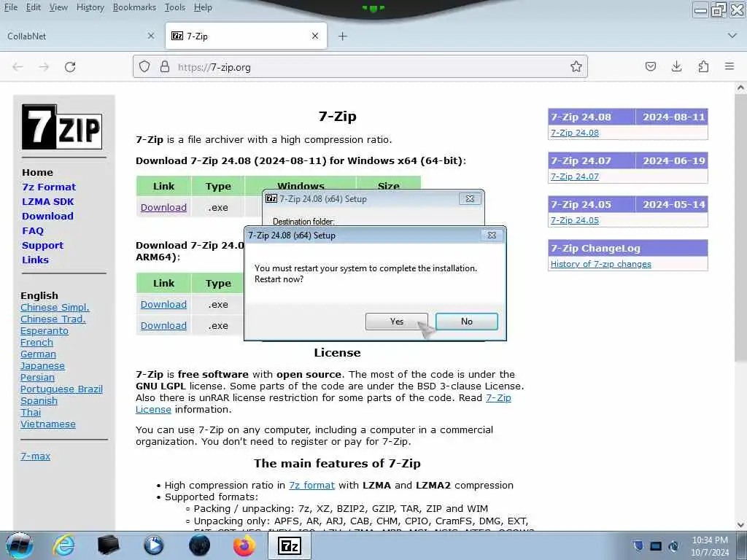The height and width of the screenshot is (560, 747).
Task: Open the 7-Zip 24.05 news link
Action: click(575, 220)
